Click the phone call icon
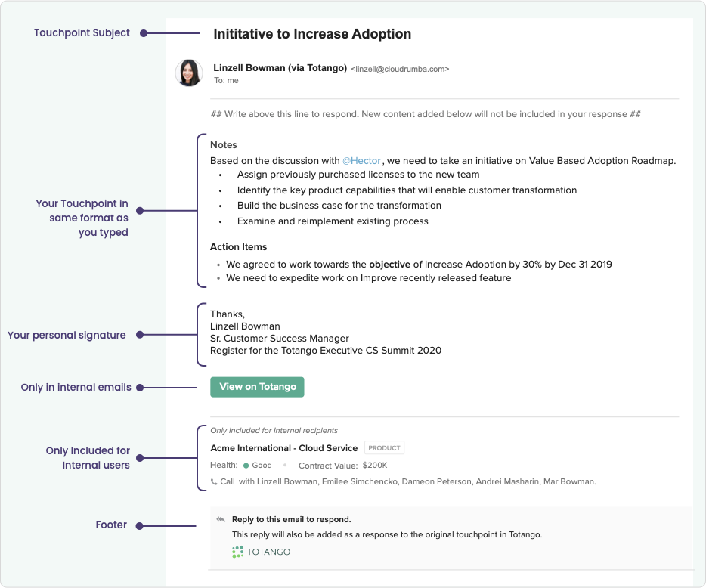 (x=214, y=481)
